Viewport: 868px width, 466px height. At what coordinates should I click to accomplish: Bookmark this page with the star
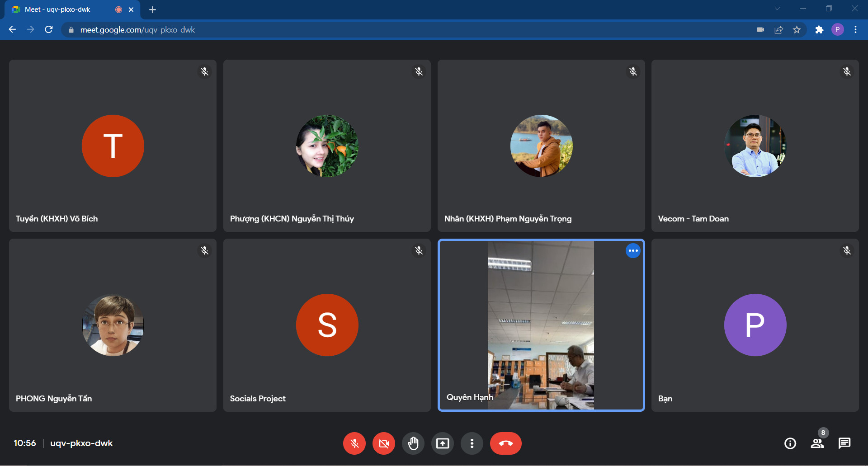(x=797, y=30)
